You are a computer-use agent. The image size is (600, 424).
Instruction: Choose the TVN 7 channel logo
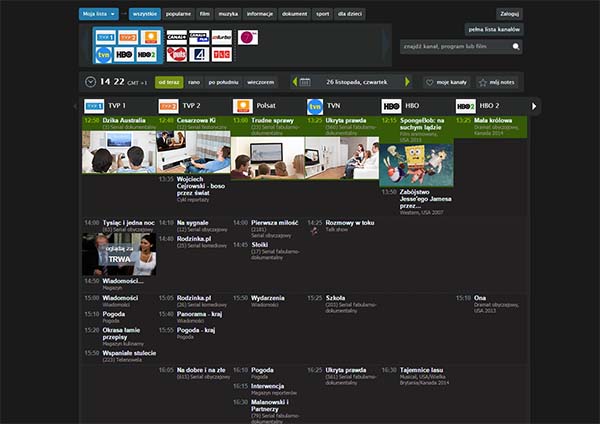tap(248, 37)
